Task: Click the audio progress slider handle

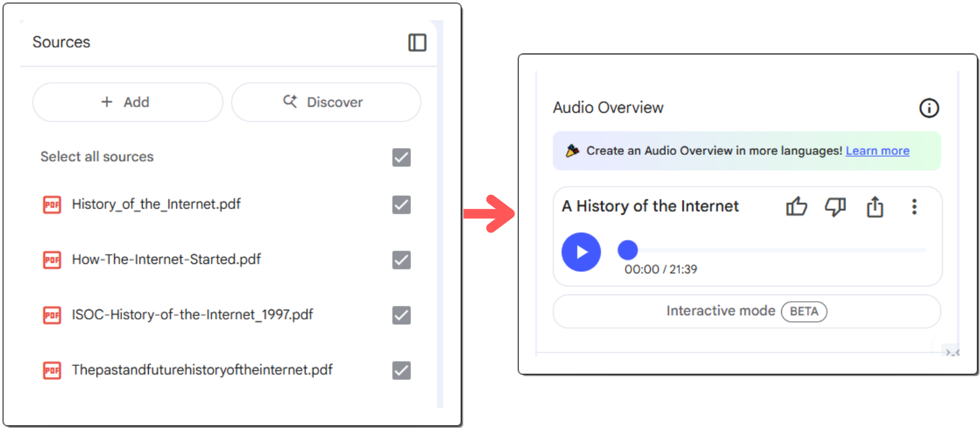Action: point(628,250)
